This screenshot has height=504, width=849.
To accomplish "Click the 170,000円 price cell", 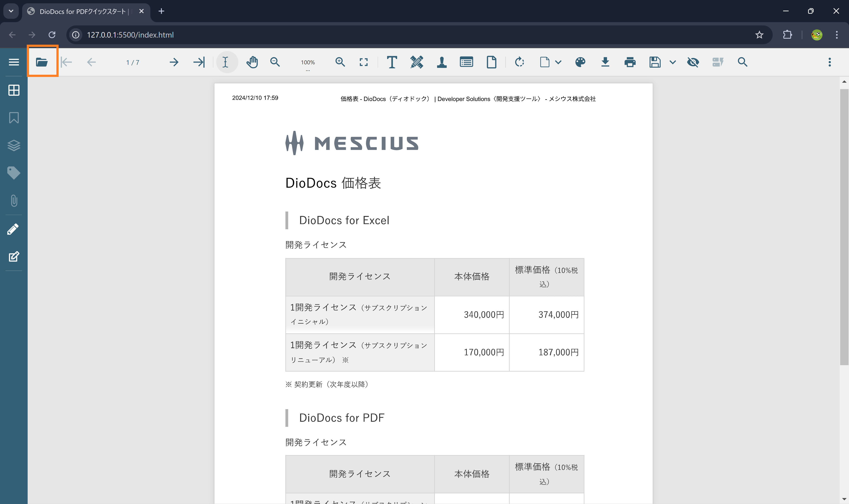I will pos(472,353).
